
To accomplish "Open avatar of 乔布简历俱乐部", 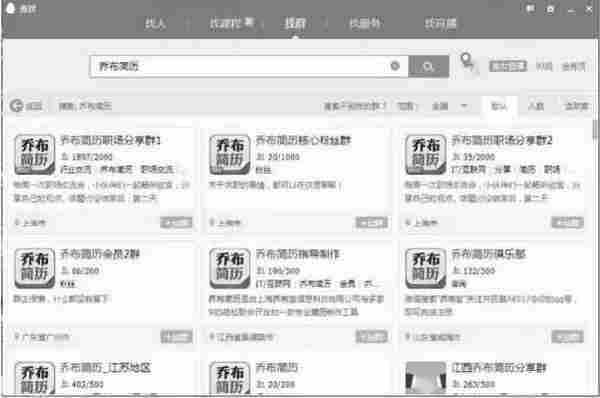I will click(x=426, y=268).
